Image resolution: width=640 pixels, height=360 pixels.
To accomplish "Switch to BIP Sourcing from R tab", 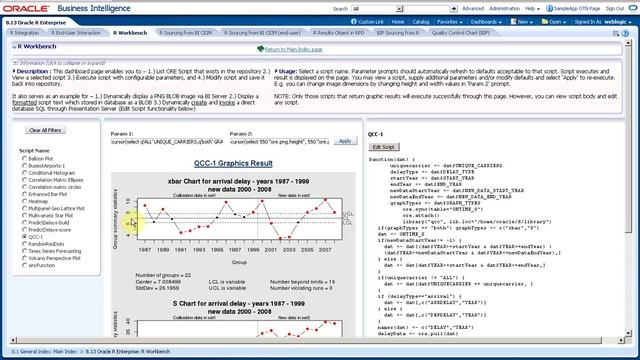I will (x=398, y=33).
